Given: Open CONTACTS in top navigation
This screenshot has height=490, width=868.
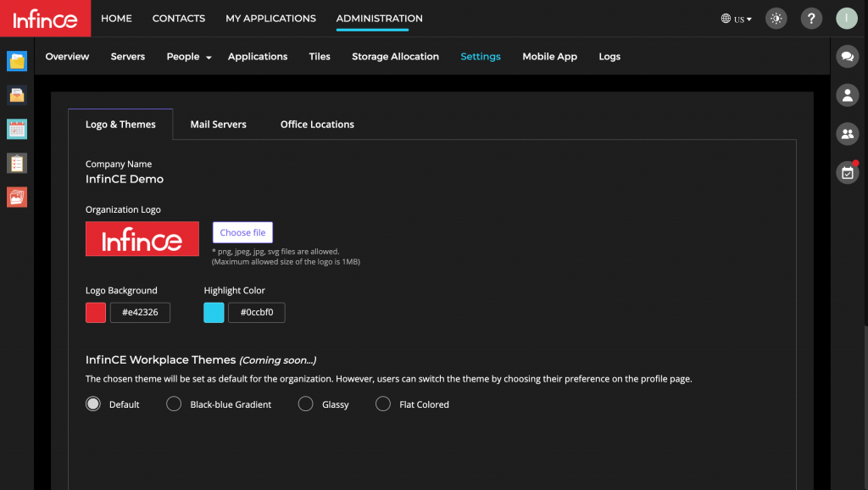Looking at the screenshot, I should click(x=179, y=19).
